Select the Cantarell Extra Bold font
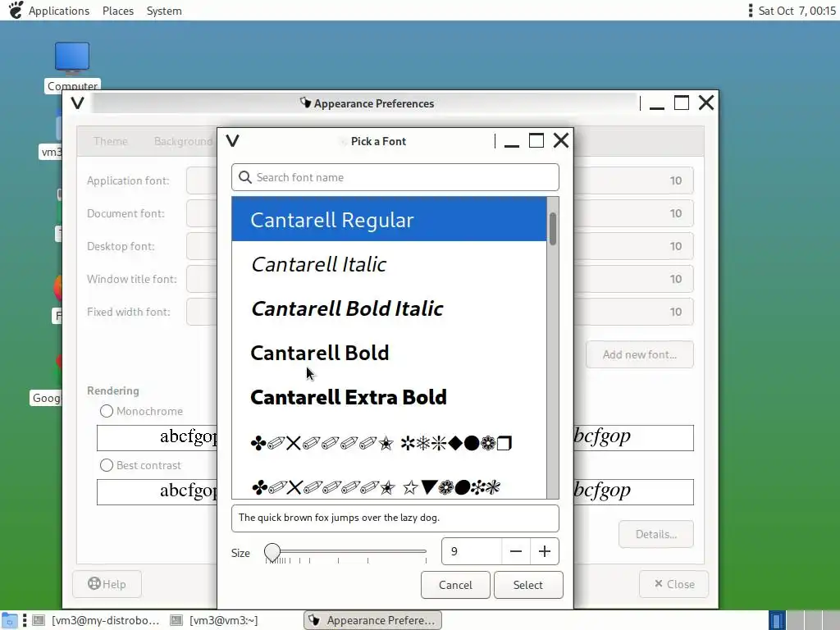This screenshot has height=630, width=840. click(390, 398)
